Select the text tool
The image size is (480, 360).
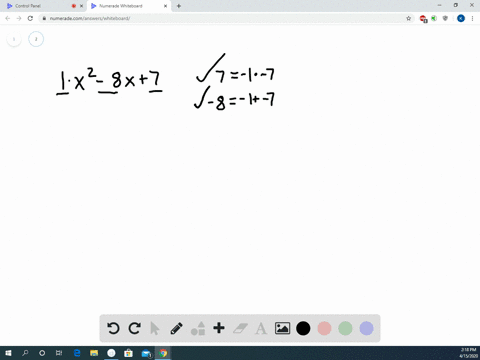pyautogui.click(x=261, y=329)
